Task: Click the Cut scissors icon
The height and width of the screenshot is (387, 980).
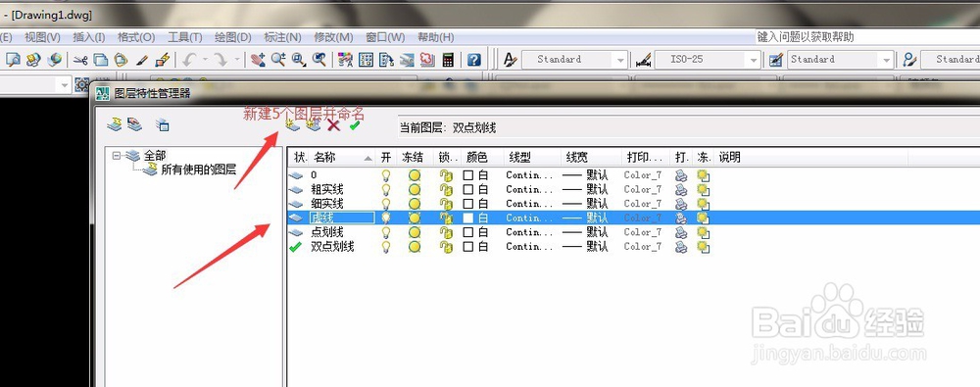Action: pos(80,60)
